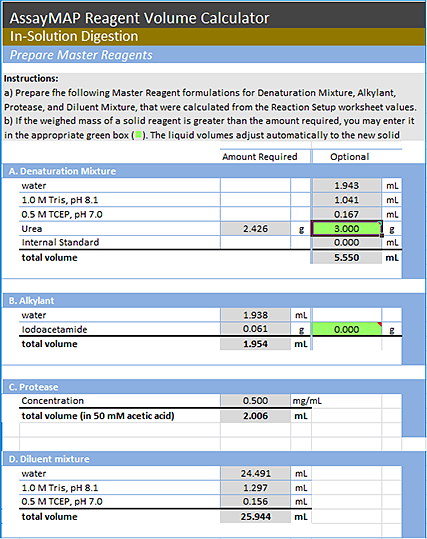Click the red comment indicator on Iodoacetamide cell
This screenshot has width=427, height=539.
coord(379,324)
